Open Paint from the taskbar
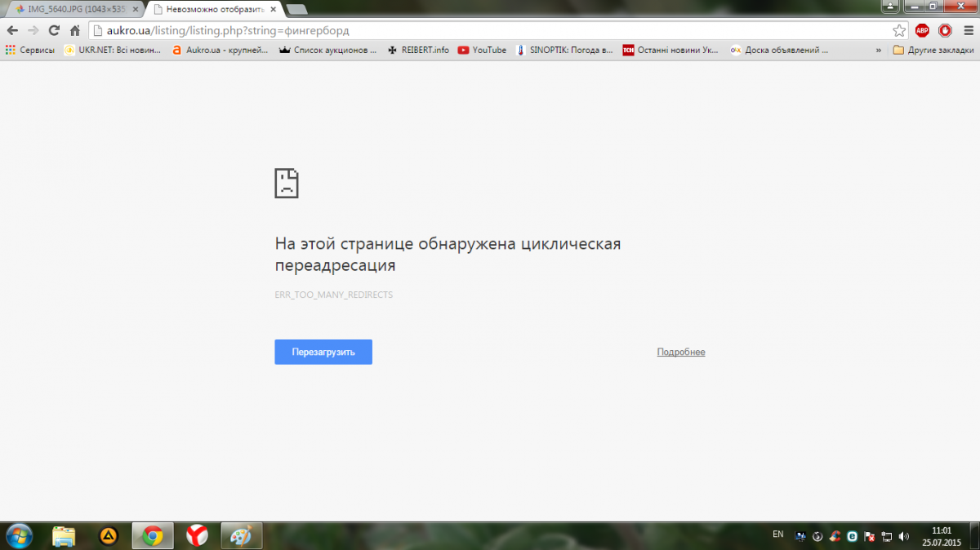The height and width of the screenshot is (550, 980). 240,536
